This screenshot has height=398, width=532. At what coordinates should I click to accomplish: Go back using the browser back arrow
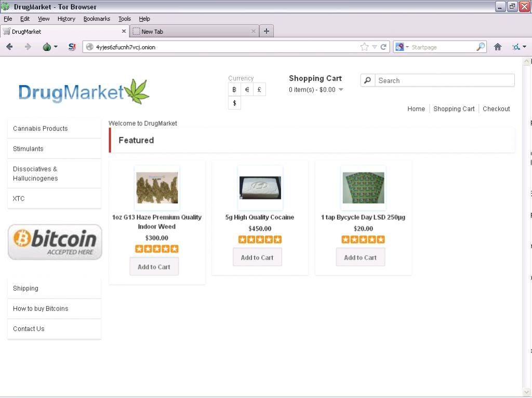coord(9,47)
